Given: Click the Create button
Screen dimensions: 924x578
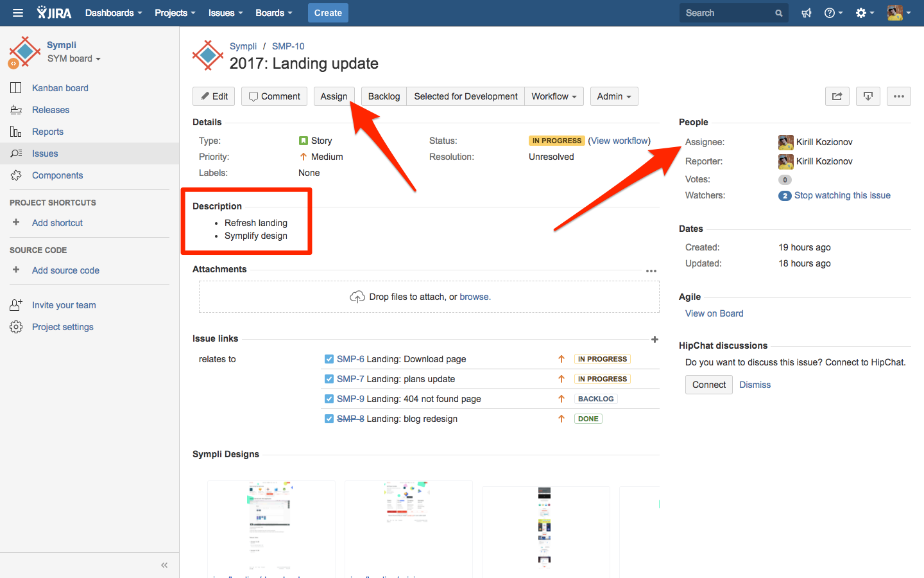Looking at the screenshot, I should 328,13.
